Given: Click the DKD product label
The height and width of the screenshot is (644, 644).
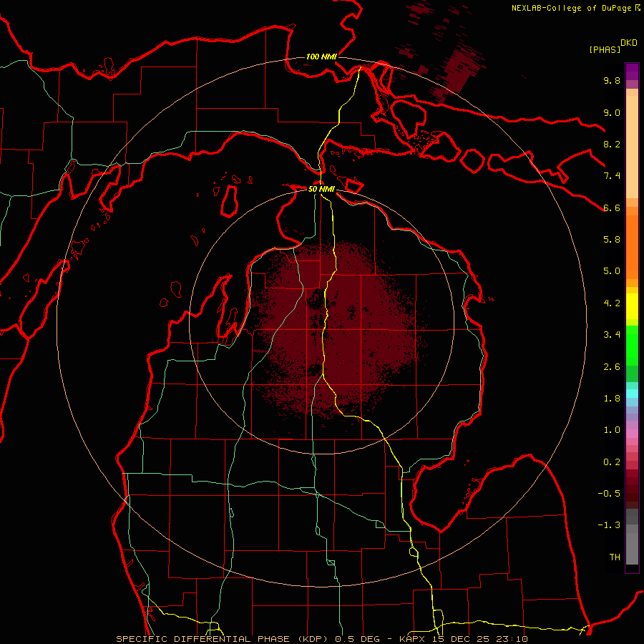Looking at the screenshot, I should [629, 43].
